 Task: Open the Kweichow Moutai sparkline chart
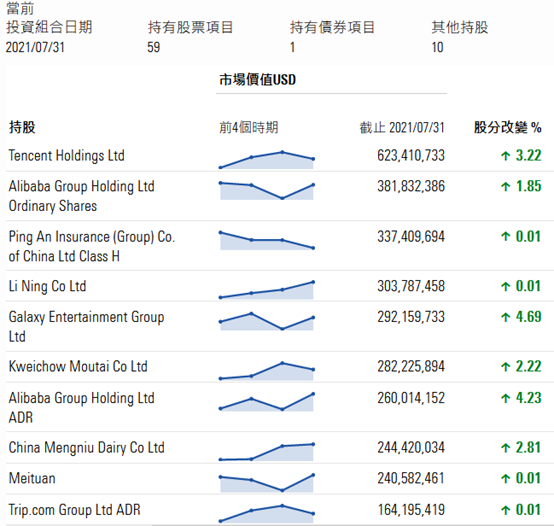(267, 371)
